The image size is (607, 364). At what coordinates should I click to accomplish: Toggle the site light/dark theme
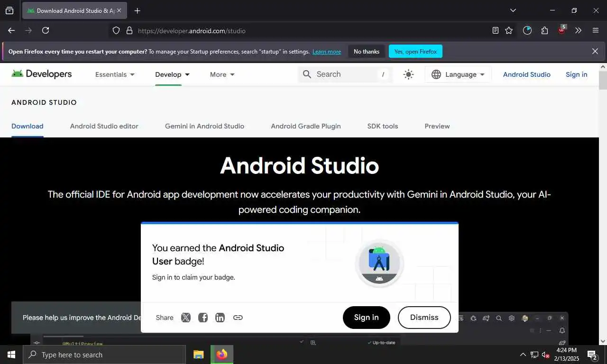pos(408,74)
